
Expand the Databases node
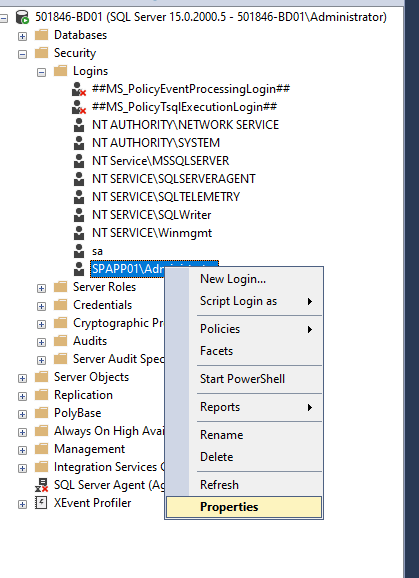tap(22, 36)
